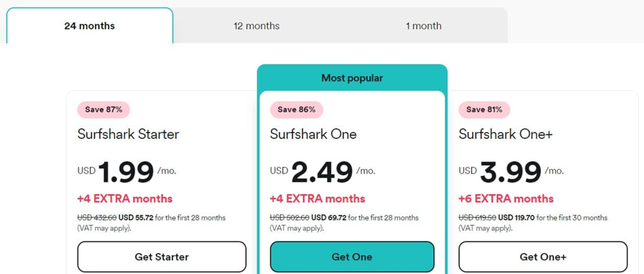Hit the Get One+ button
This screenshot has width=644, height=274.
coord(543,256)
